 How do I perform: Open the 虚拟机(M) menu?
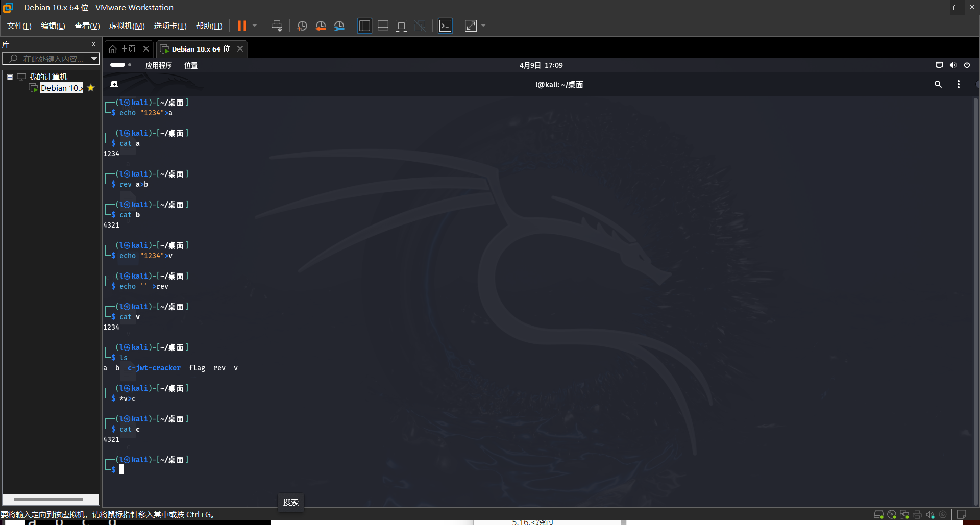[127, 26]
